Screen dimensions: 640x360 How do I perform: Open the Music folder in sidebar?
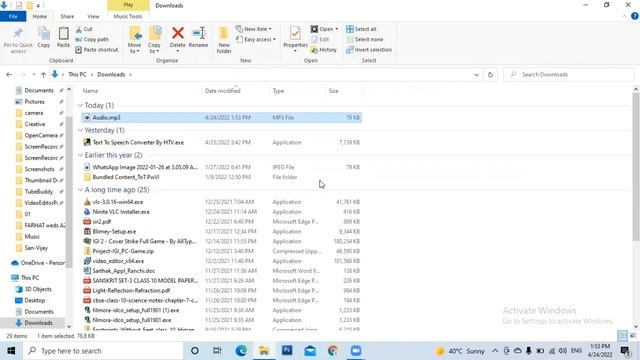click(x=32, y=236)
